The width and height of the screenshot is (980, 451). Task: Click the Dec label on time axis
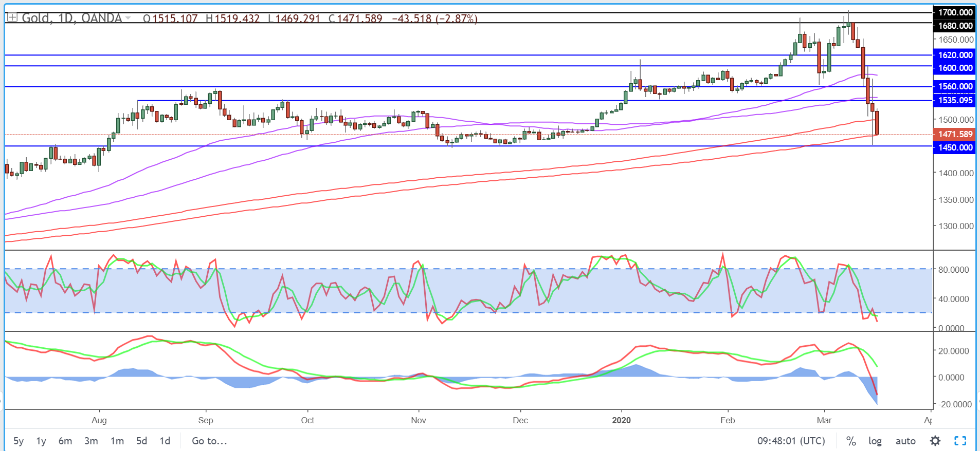click(520, 420)
